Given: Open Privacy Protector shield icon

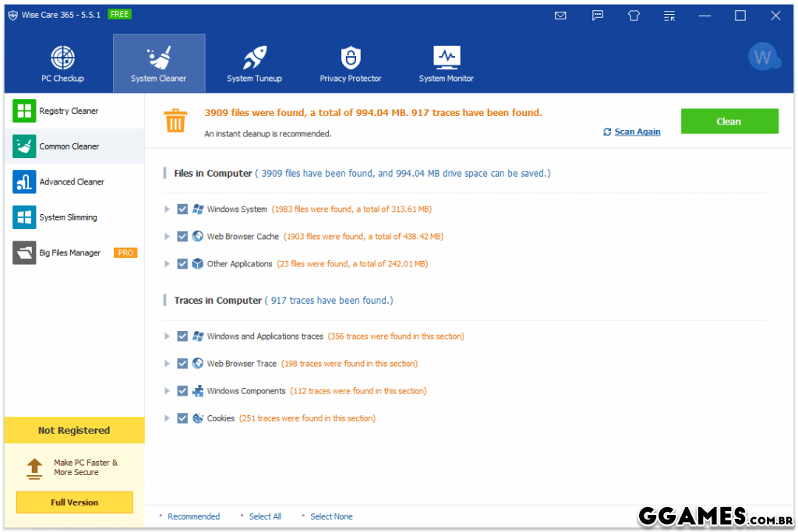Looking at the screenshot, I should point(351,58).
